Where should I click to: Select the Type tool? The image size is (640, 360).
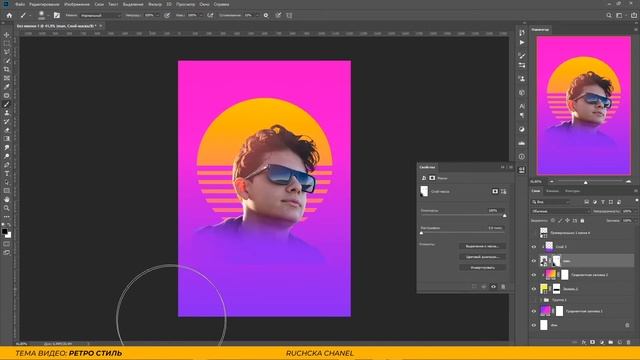point(7,173)
